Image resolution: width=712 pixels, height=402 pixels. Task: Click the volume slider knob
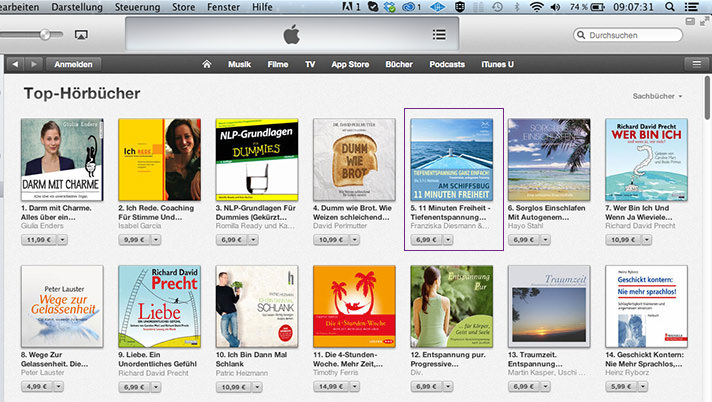[x=45, y=35]
